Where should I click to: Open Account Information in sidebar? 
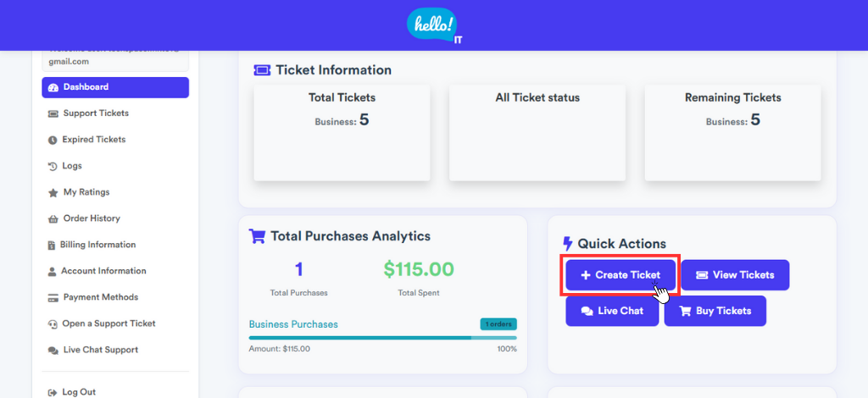[x=103, y=271]
